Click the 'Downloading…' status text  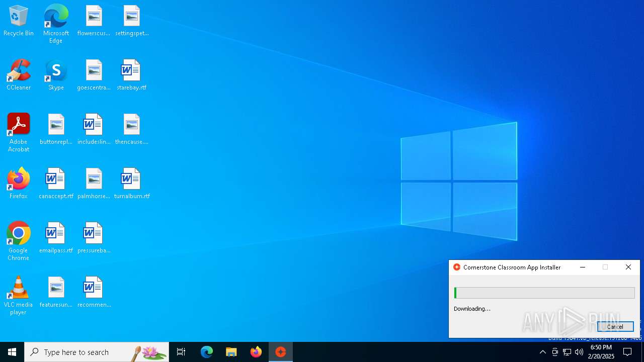[x=472, y=309]
